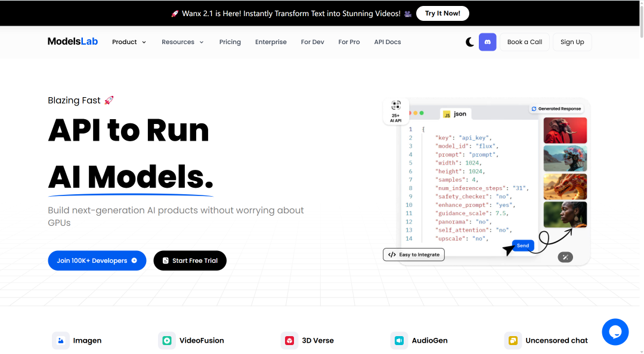Open the For Dev section
Viewport: 644px width, 354px height.
312,42
